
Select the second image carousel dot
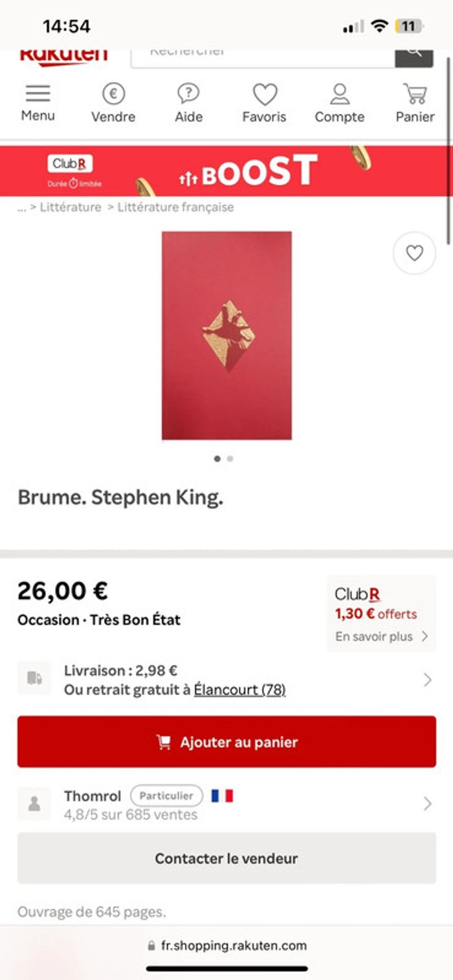230,458
